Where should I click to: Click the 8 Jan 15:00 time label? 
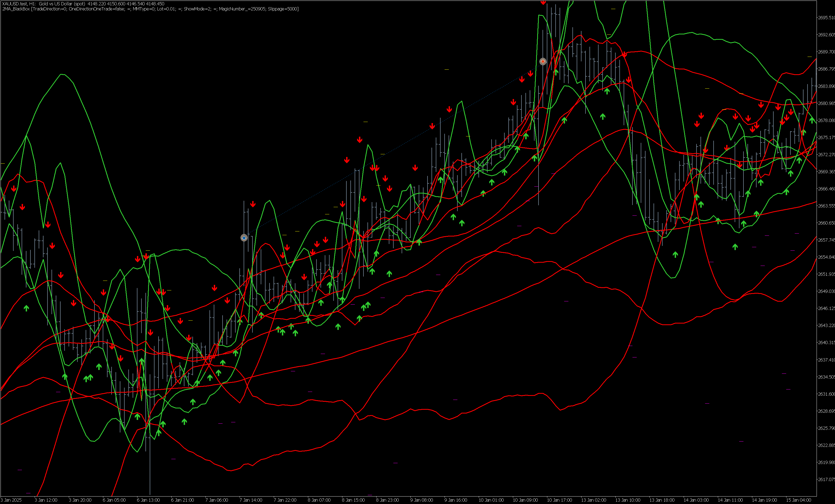tap(353, 500)
